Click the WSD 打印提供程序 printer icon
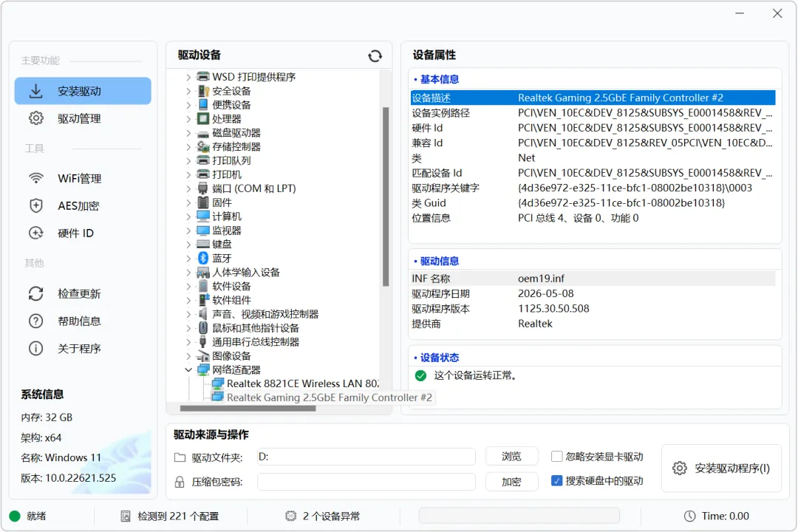 click(x=203, y=77)
